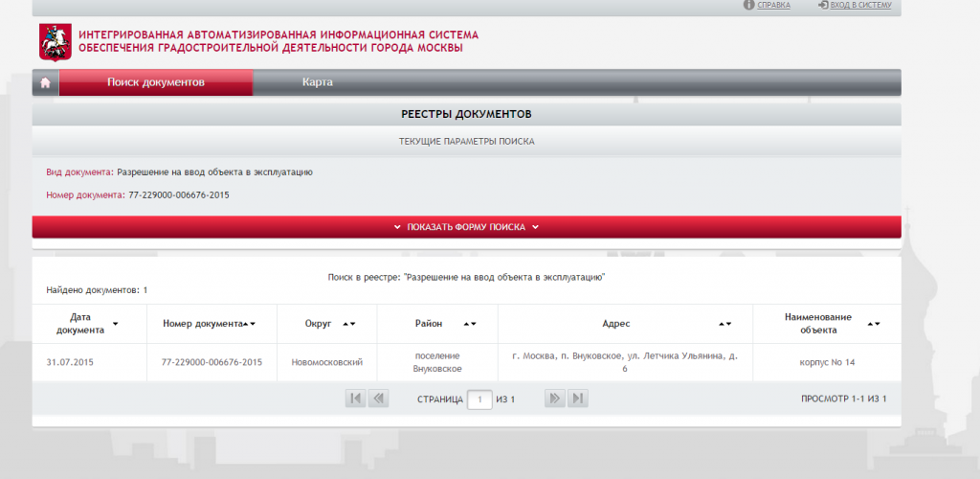This screenshot has width=980, height=479.
Task: Click Поиск в реестре caption
Action: 466,277
